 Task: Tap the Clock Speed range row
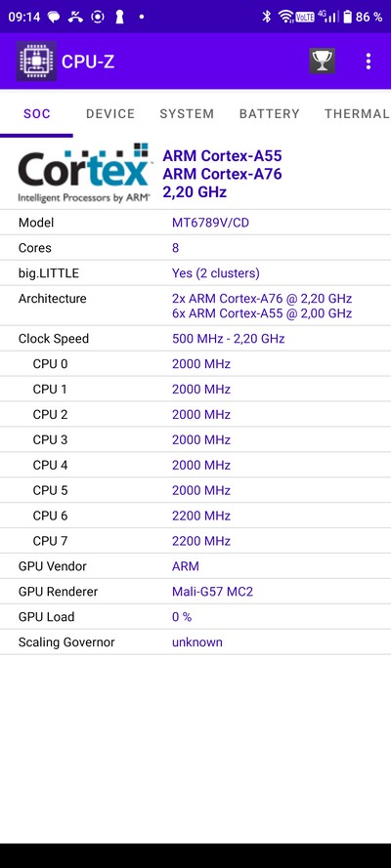click(195, 338)
